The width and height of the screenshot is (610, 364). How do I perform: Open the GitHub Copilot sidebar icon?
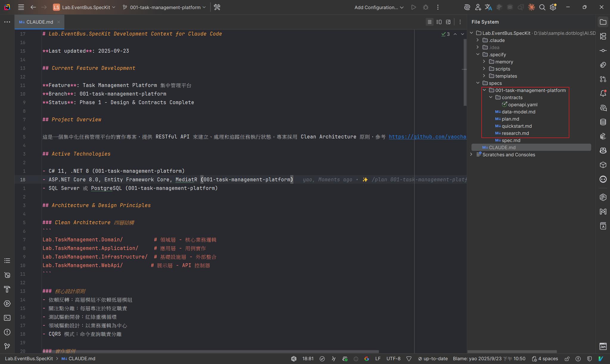coord(603,150)
